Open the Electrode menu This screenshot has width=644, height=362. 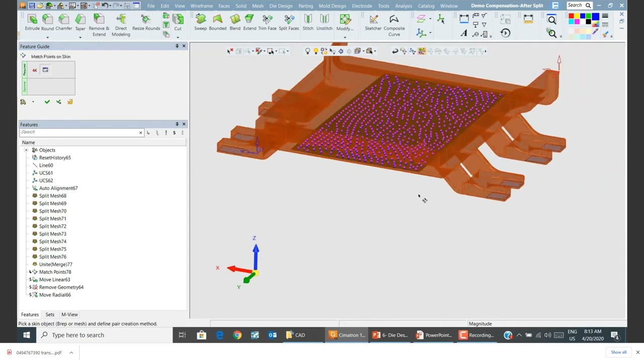pyautogui.click(x=362, y=6)
